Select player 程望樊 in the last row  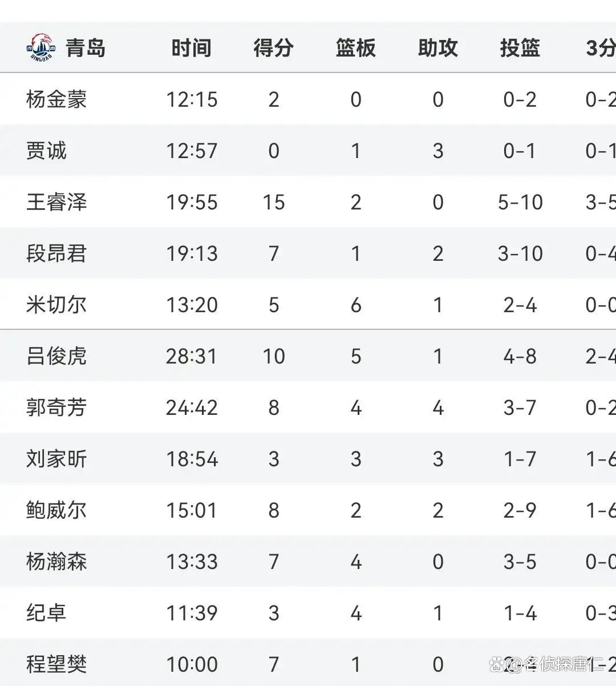tap(56, 664)
